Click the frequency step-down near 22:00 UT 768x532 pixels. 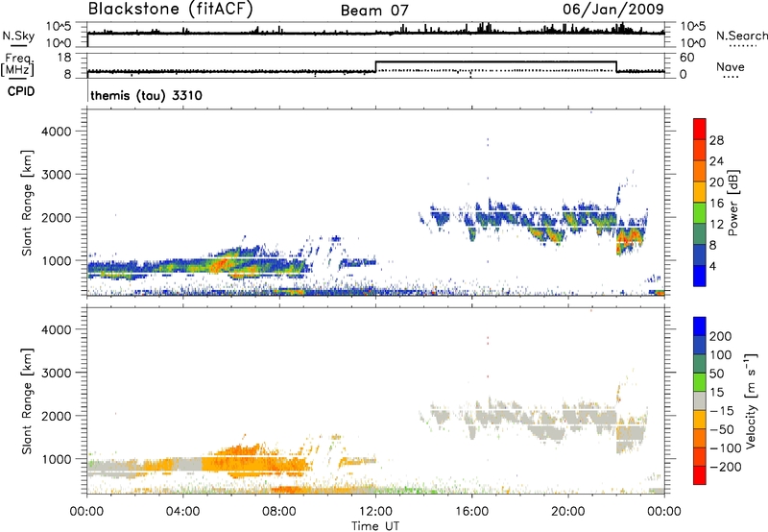point(616,66)
